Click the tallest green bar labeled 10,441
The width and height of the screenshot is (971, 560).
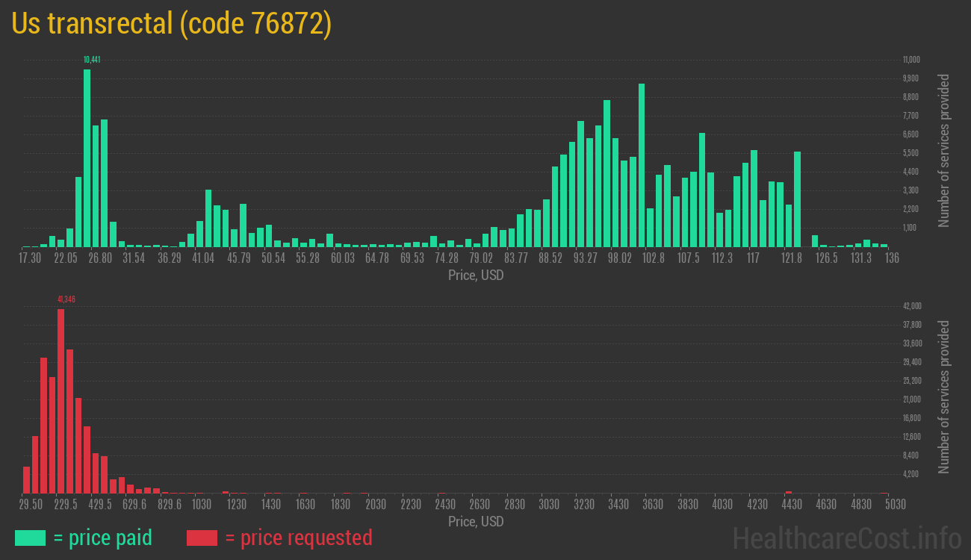coord(87,158)
